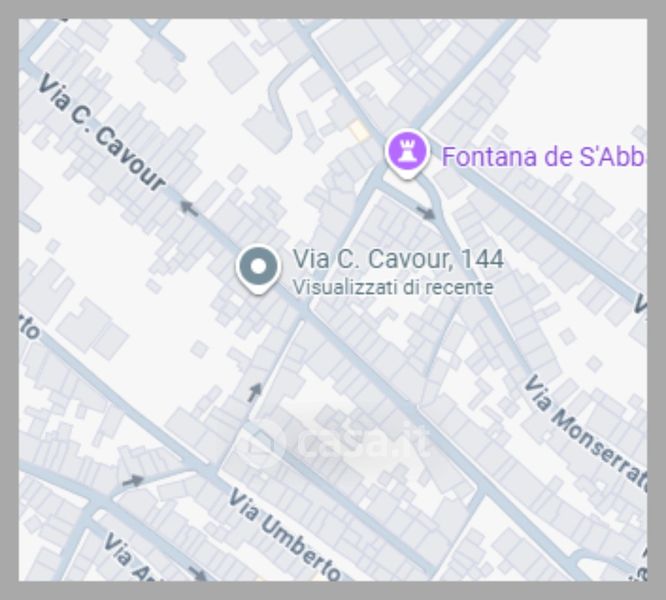The image size is (666, 600).
Task: Click the purple Fontana de S'Abba landmark pin
Action: coord(407,153)
